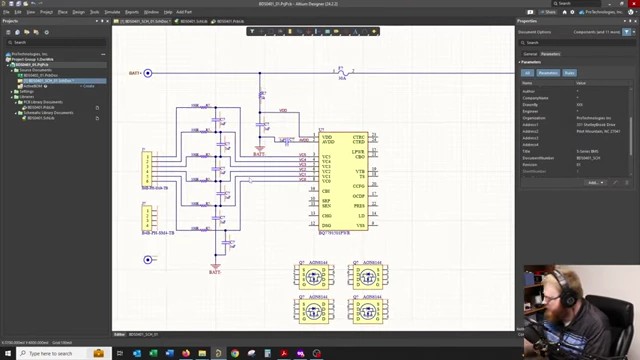The width and height of the screenshot is (640, 360).
Task: Open the Reports menu
Action: point(131,12)
